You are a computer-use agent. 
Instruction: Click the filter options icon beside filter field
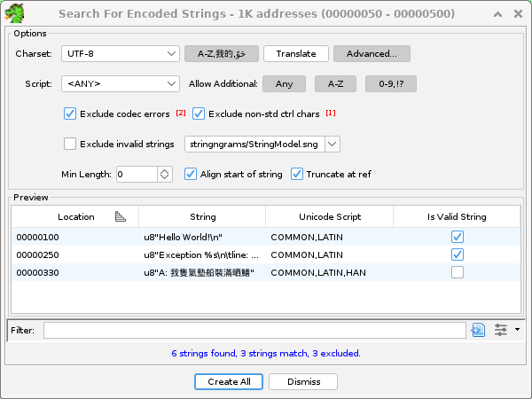coord(502,330)
